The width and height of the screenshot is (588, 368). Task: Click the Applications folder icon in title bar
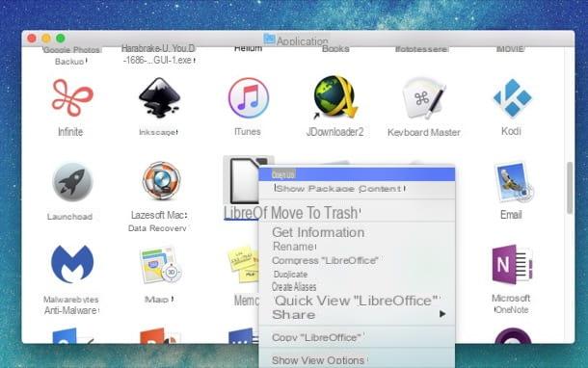[269, 39]
